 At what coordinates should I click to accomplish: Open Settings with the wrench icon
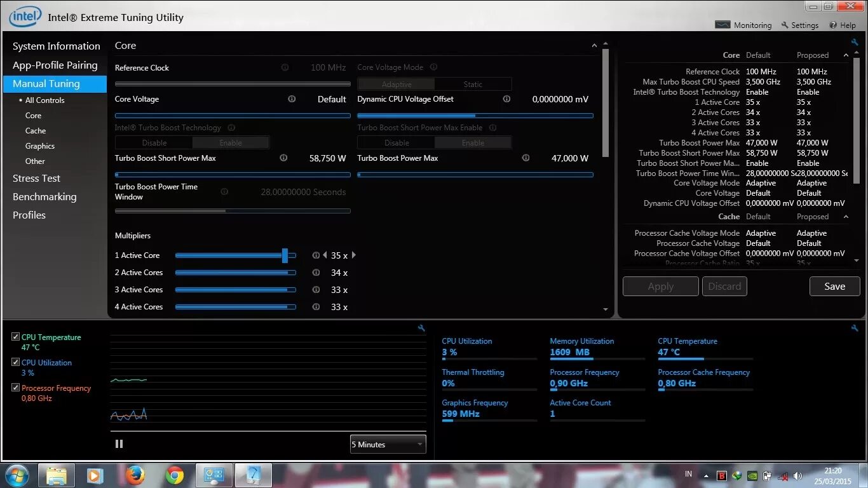(x=785, y=25)
